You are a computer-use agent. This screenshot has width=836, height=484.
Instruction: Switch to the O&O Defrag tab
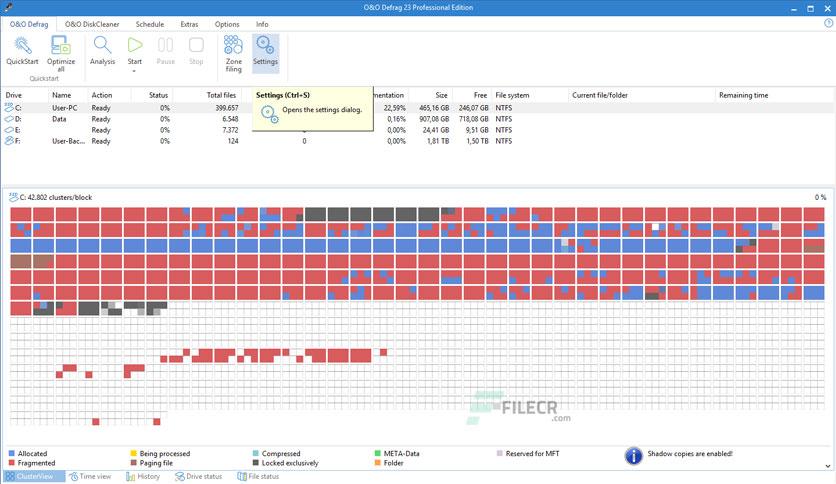tap(29, 24)
